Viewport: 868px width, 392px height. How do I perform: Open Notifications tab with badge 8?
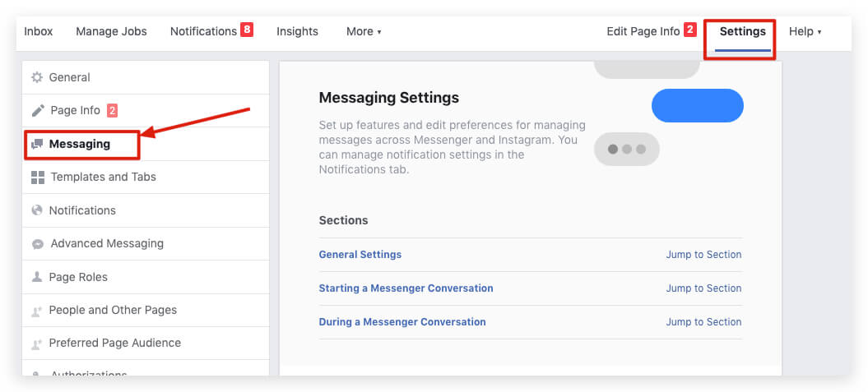click(x=203, y=31)
